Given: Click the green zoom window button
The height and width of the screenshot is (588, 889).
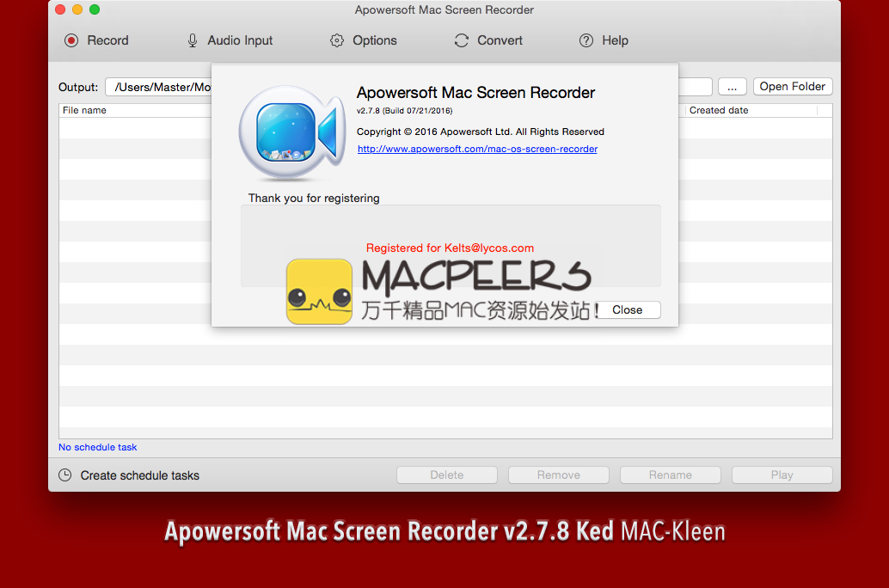Looking at the screenshot, I should click(95, 9).
